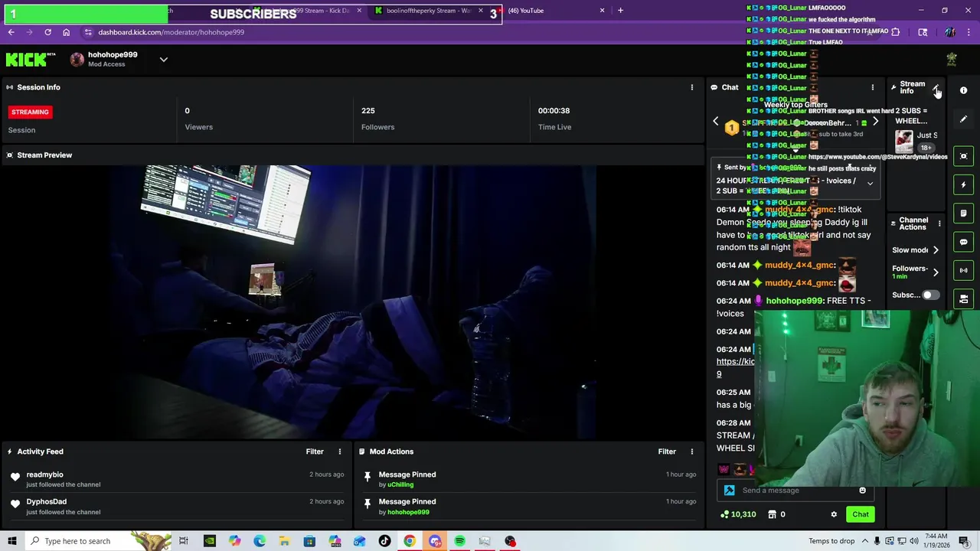
Task: Click hohohope999 under Message Pinned
Action: 408,512
